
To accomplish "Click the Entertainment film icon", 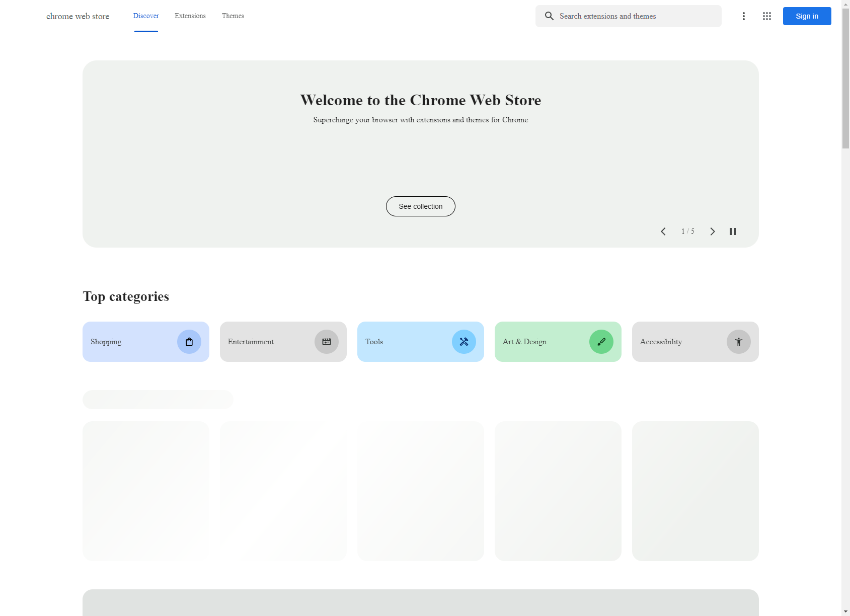I will (x=327, y=342).
